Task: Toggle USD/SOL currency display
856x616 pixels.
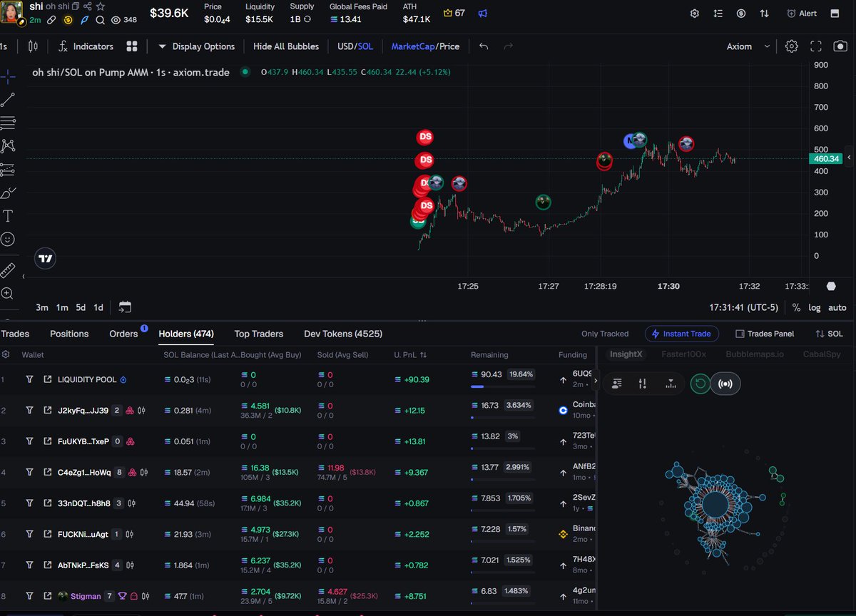Action: click(355, 46)
